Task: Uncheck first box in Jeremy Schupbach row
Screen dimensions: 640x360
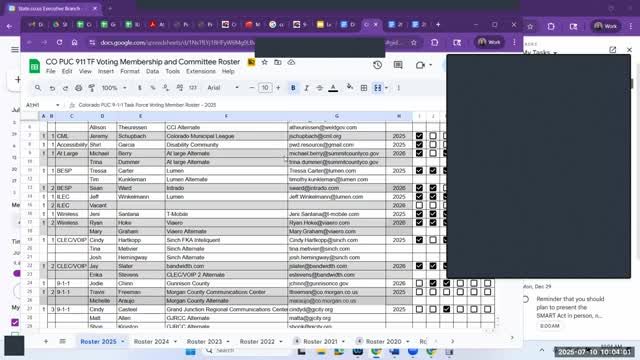Action: click(x=419, y=136)
